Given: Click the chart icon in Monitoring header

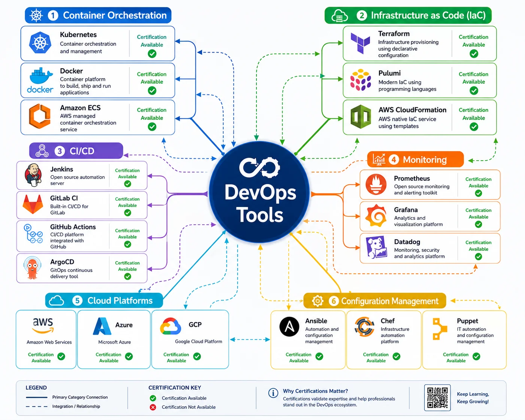Looking at the screenshot, I should click(x=379, y=159).
